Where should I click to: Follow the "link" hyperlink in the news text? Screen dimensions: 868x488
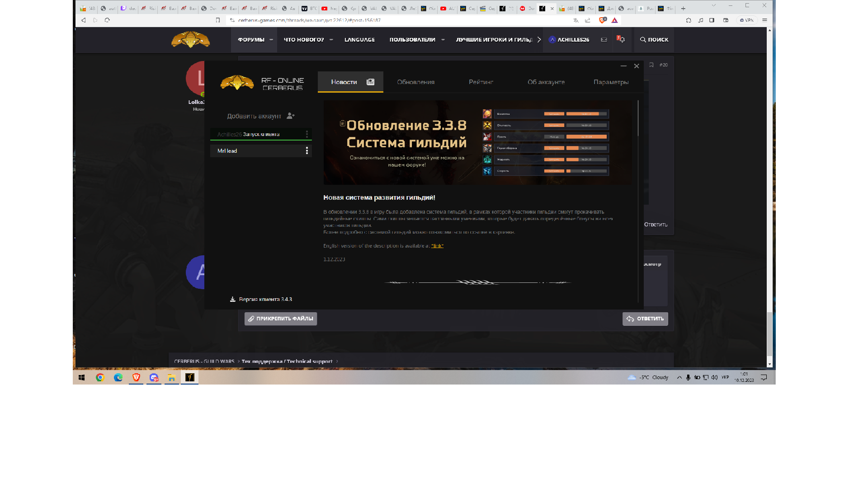tap(437, 246)
